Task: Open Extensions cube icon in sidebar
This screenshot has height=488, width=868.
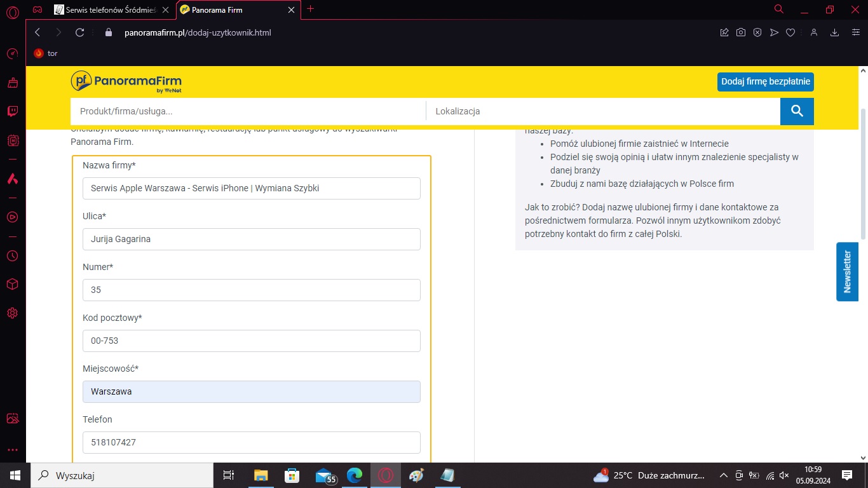Action: [12, 284]
